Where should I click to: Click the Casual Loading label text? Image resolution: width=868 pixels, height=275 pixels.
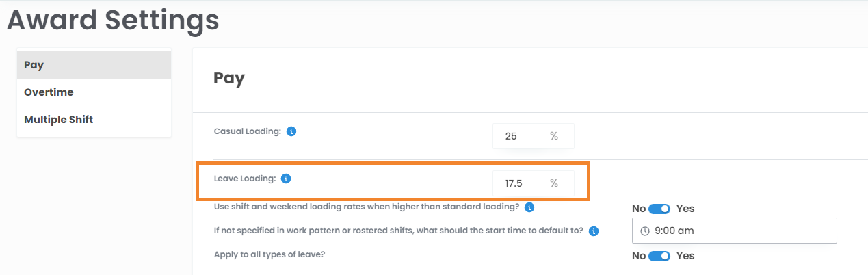point(248,131)
